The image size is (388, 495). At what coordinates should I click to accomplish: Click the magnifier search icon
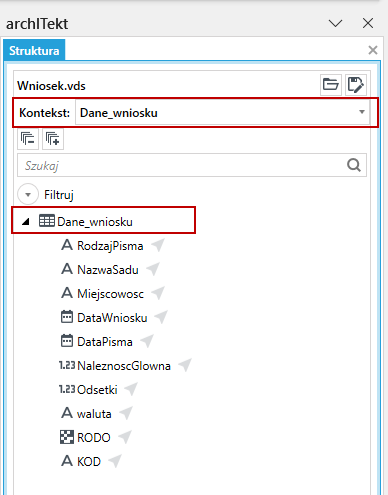(x=354, y=165)
